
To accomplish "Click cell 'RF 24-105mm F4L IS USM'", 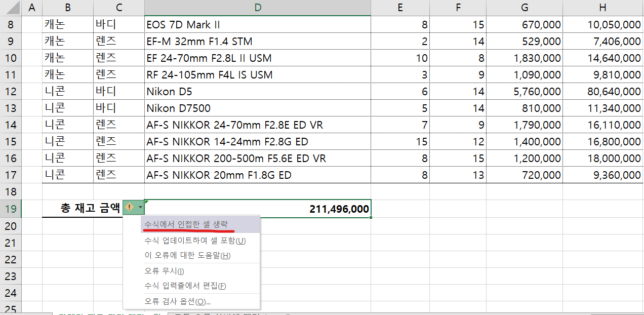I will (258, 74).
